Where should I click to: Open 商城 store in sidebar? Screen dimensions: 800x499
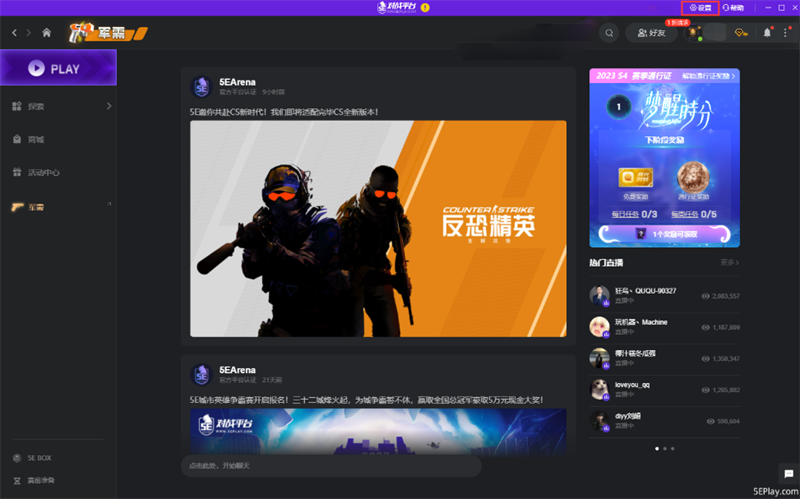click(x=35, y=139)
